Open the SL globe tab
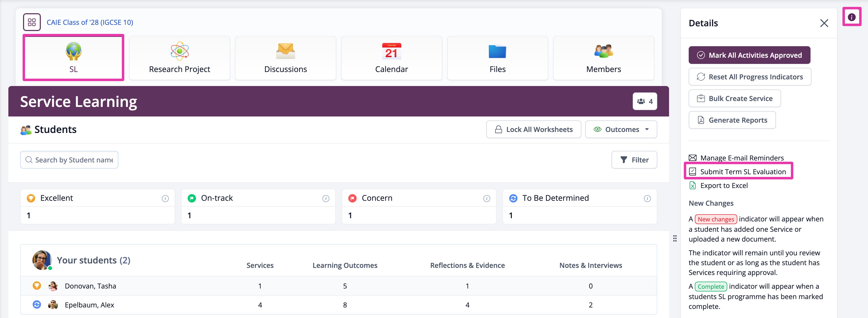 pos(73,57)
